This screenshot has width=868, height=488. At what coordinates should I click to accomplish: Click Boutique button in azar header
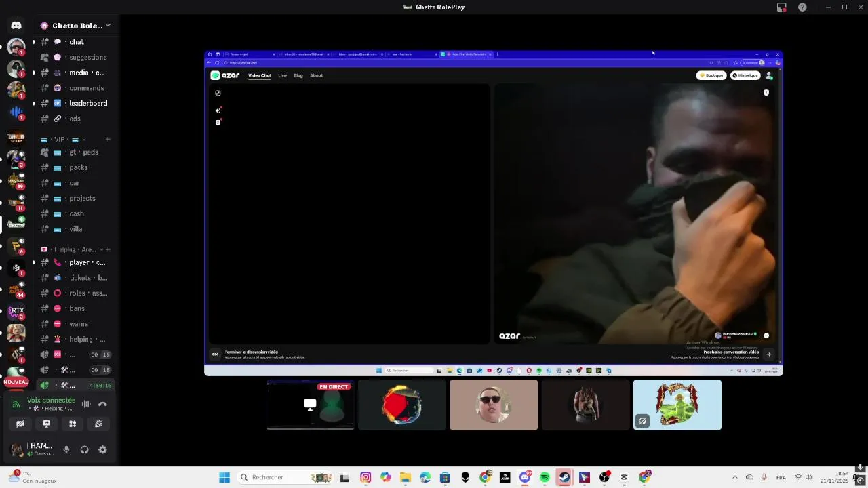pos(711,75)
